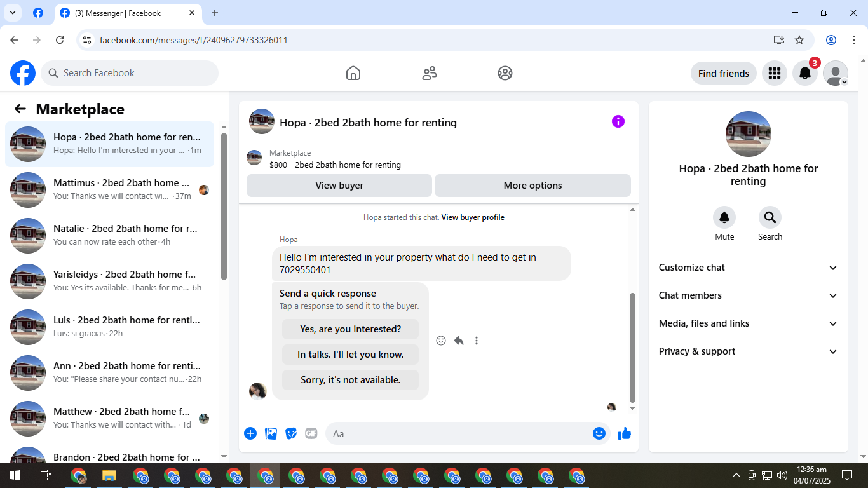Image resolution: width=868 pixels, height=488 pixels.
Task: Follow the View buyer profile link
Action: (x=473, y=217)
